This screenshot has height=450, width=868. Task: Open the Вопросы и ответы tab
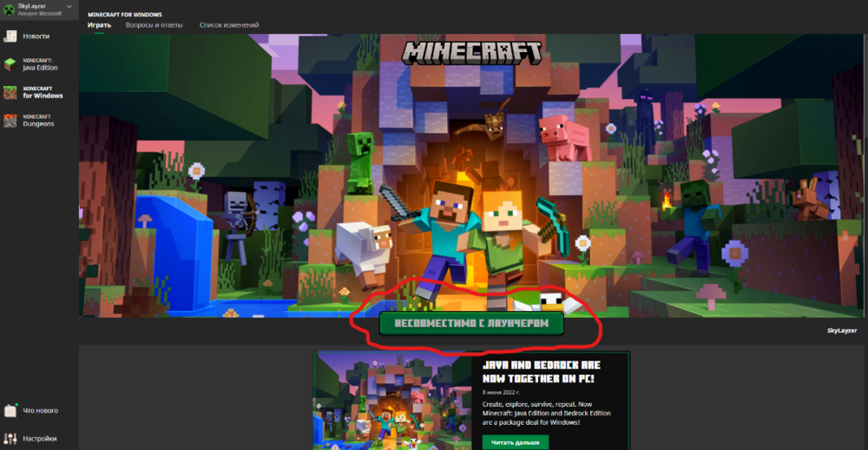point(154,25)
